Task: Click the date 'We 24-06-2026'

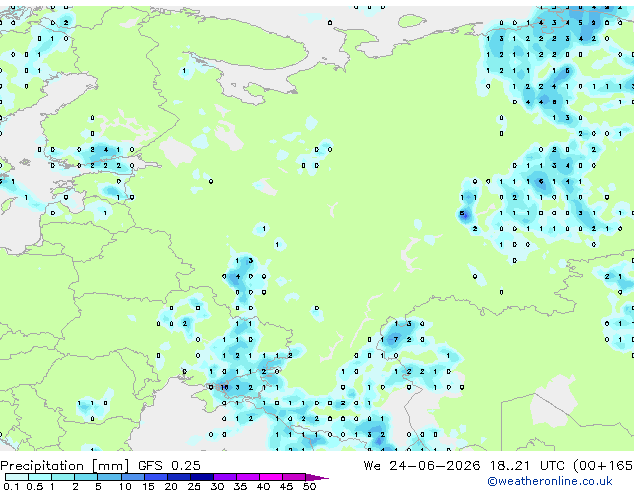Action: [422, 466]
